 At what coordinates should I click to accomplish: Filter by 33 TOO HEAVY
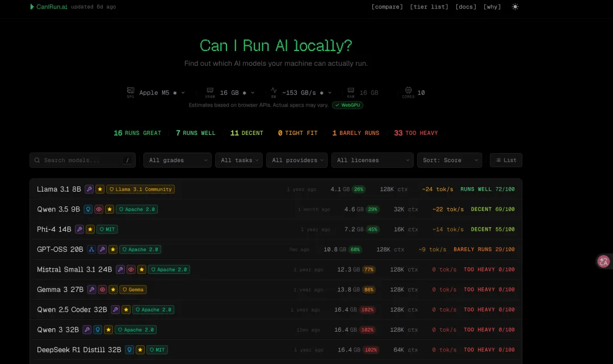click(x=416, y=133)
